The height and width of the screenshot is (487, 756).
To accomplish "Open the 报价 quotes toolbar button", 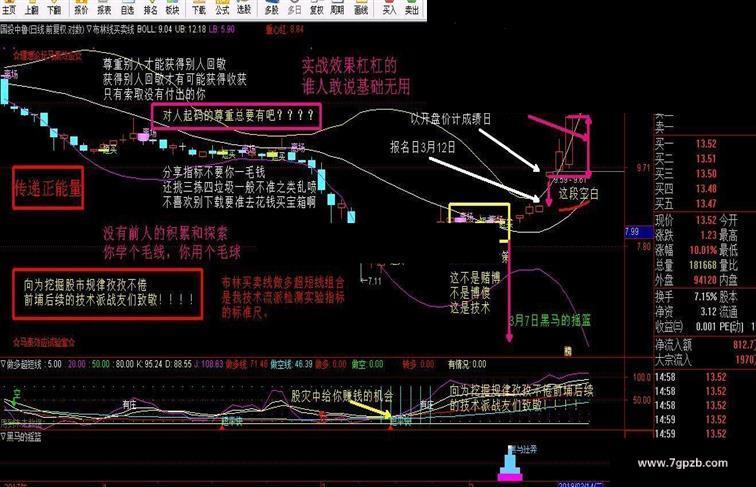I will pyautogui.click(x=81, y=9).
